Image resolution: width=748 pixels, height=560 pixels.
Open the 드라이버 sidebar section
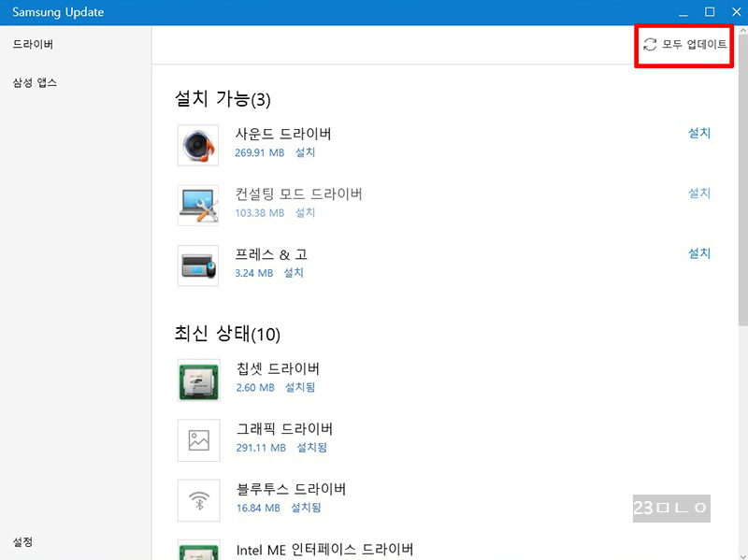click(33, 44)
